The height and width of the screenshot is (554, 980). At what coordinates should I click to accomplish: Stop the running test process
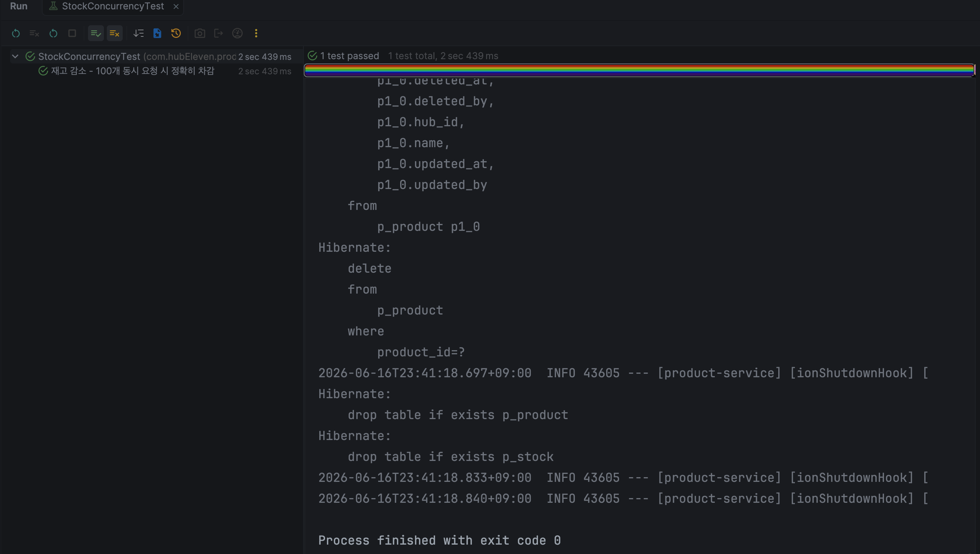72,34
